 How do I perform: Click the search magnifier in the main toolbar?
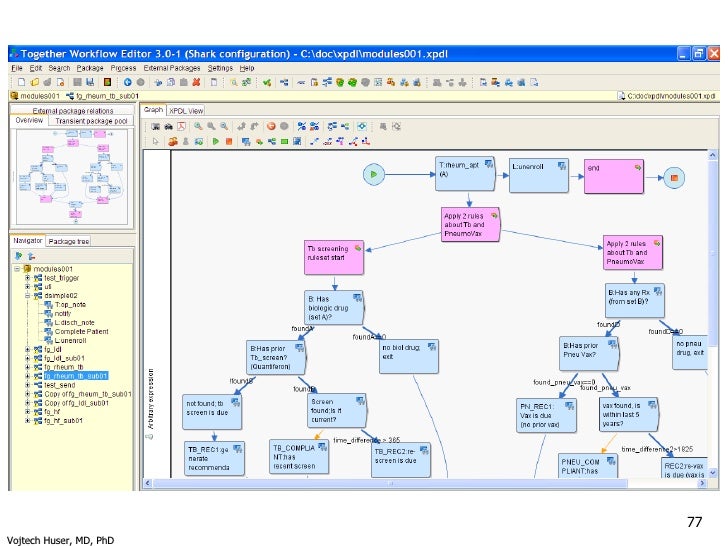[234, 82]
